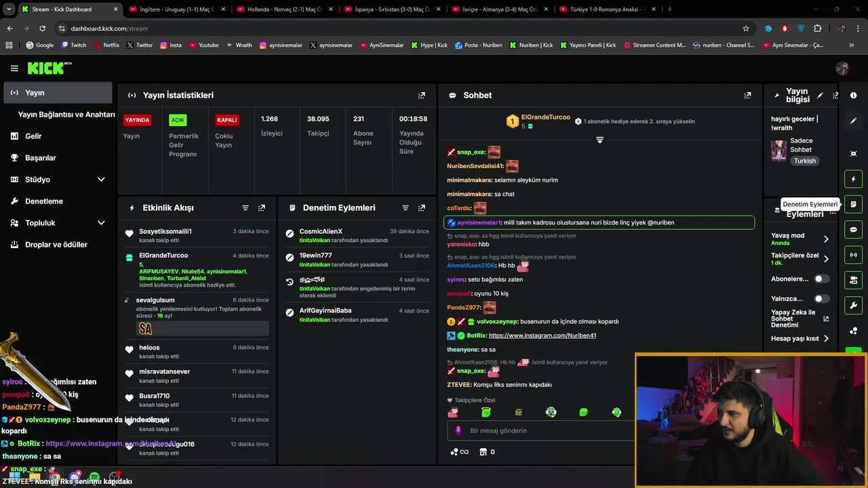Open the Chrome extensions puzzle icon
868x488 pixels.
pyautogui.click(x=817, y=28)
